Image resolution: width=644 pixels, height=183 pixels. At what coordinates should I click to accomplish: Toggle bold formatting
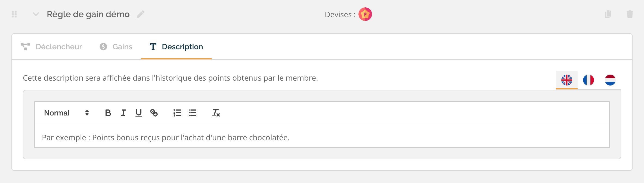coord(108,113)
